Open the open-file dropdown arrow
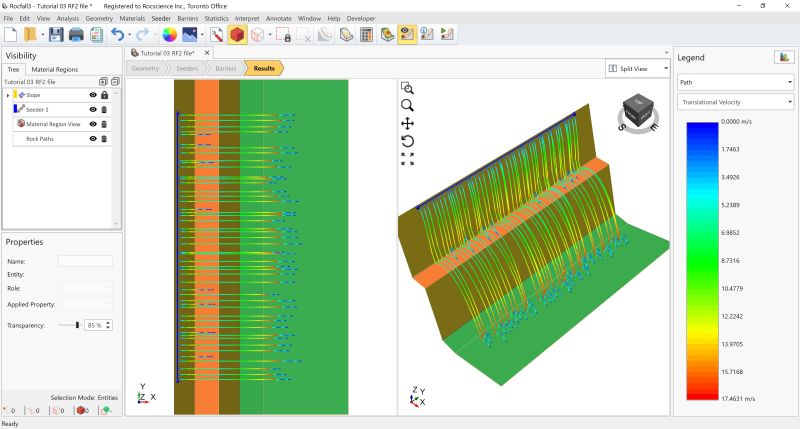This screenshot has width=800, height=429. [43, 35]
